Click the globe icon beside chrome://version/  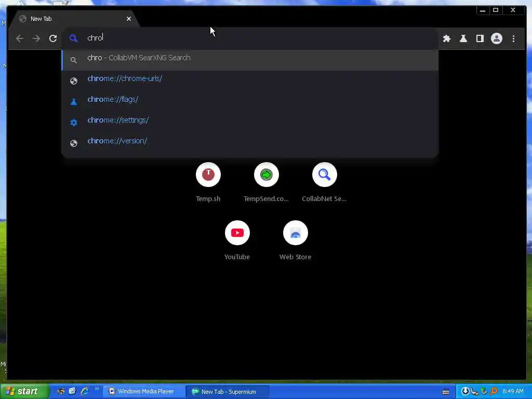[74, 143]
